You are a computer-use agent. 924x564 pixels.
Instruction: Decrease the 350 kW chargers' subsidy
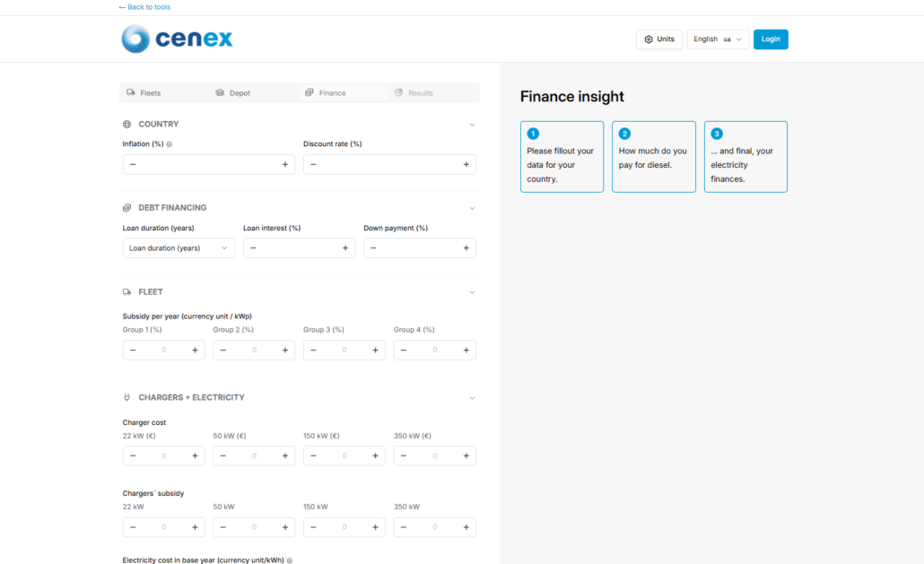click(x=404, y=527)
